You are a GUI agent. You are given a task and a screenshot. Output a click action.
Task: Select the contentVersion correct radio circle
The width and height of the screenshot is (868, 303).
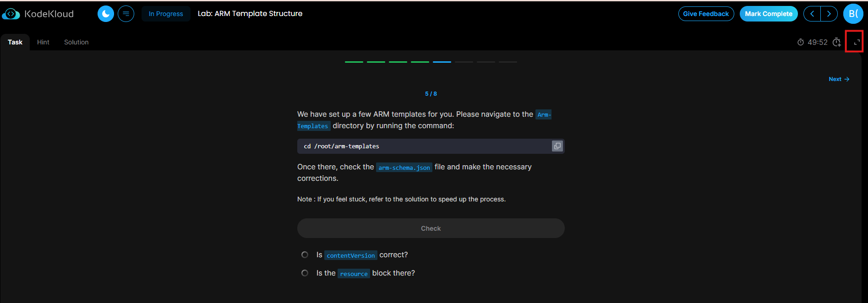[x=305, y=254]
